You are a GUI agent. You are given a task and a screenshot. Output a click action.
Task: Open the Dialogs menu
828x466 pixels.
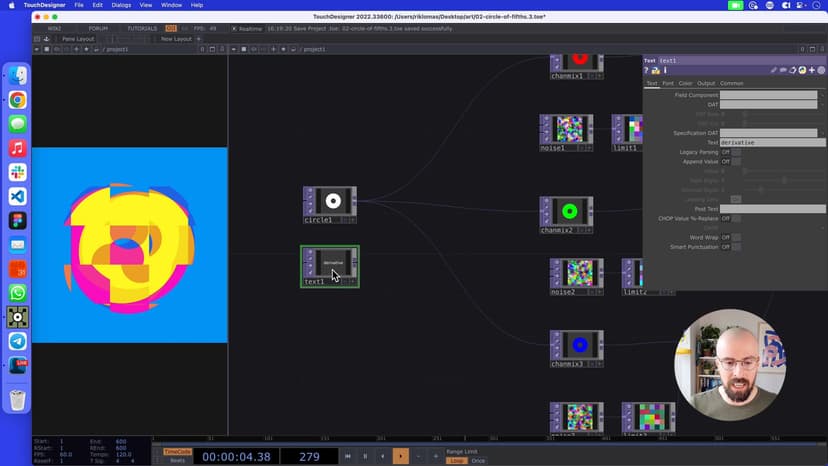tap(121, 5)
